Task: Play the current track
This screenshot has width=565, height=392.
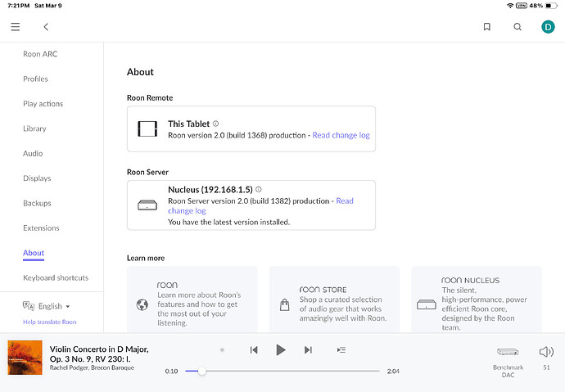Action: coord(281,350)
